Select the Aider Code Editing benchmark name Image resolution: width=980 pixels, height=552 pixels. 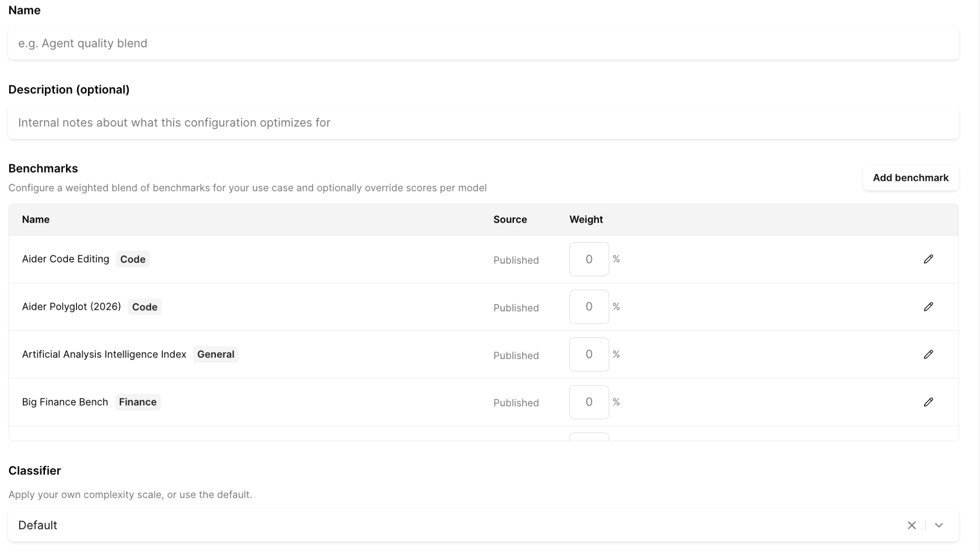click(66, 259)
